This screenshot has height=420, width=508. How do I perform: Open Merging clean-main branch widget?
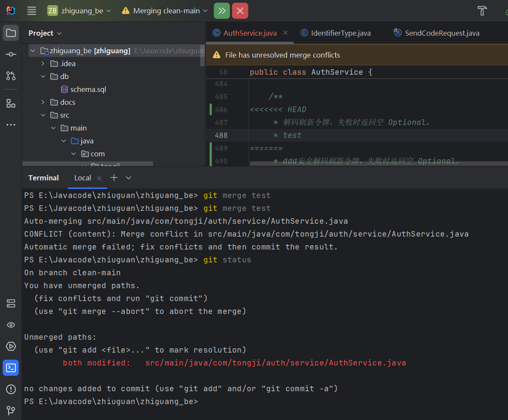[165, 11]
